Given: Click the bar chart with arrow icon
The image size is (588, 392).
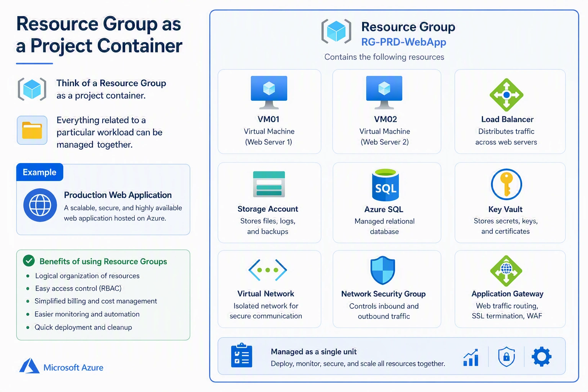Looking at the screenshot, I should point(471,357).
